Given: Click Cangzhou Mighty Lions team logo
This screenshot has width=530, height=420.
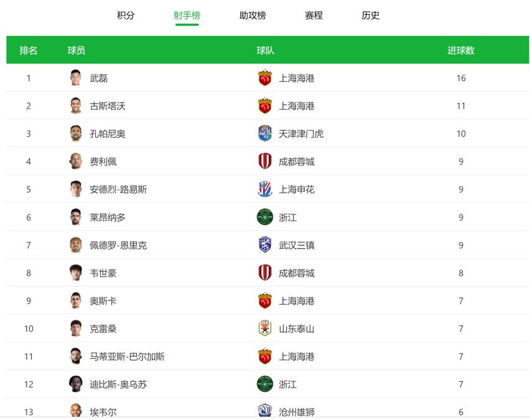Looking at the screenshot, I should pos(265,411).
